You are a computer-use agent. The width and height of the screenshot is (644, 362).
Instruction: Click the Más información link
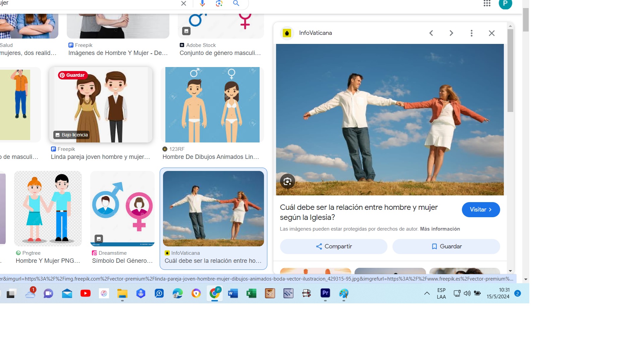click(440, 229)
